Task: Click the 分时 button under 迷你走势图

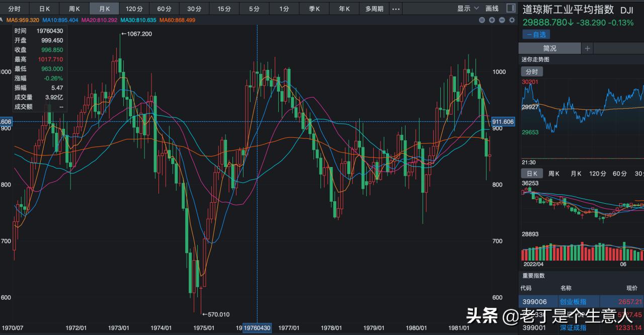Action: coord(532,72)
